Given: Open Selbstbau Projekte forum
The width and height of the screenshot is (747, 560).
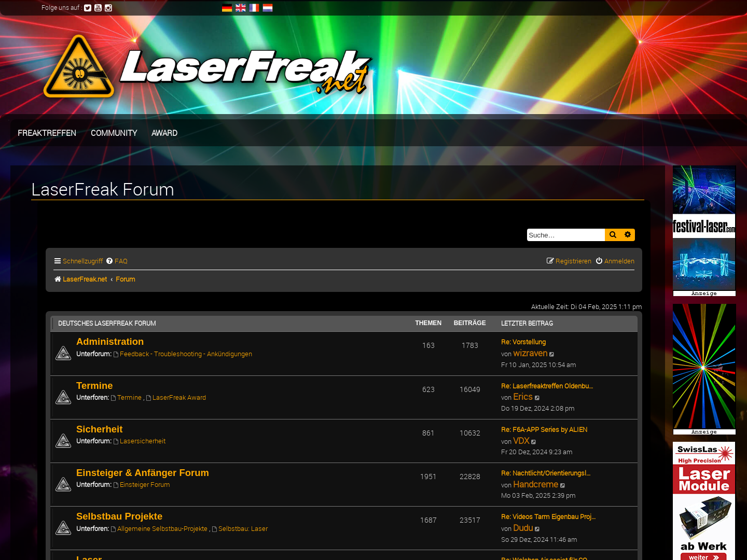Looking at the screenshot, I should [x=119, y=516].
